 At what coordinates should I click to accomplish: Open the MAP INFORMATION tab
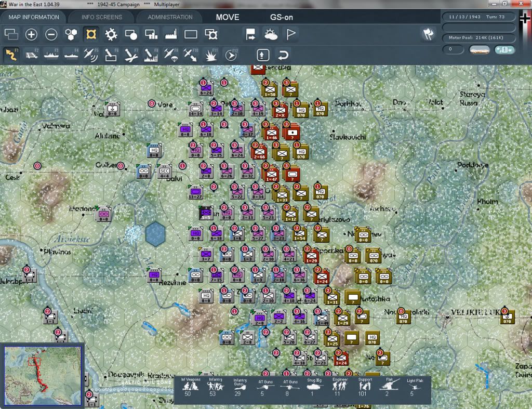(x=34, y=17)
